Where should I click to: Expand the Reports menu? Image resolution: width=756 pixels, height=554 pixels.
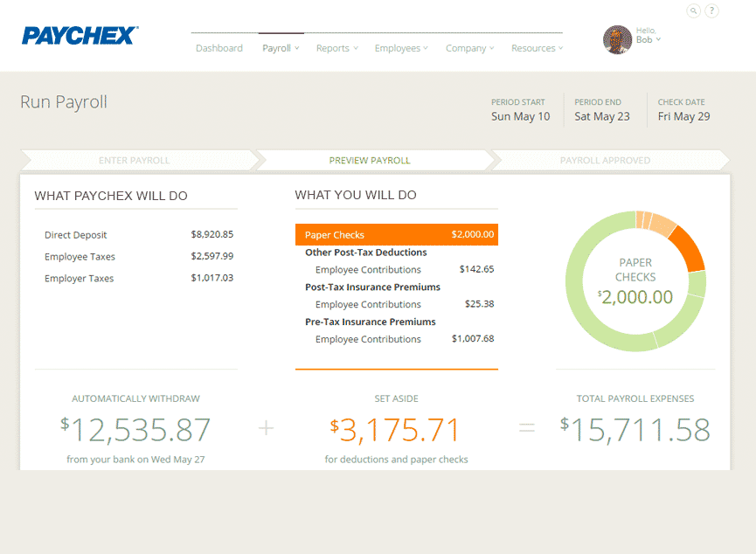click(337, 48)
